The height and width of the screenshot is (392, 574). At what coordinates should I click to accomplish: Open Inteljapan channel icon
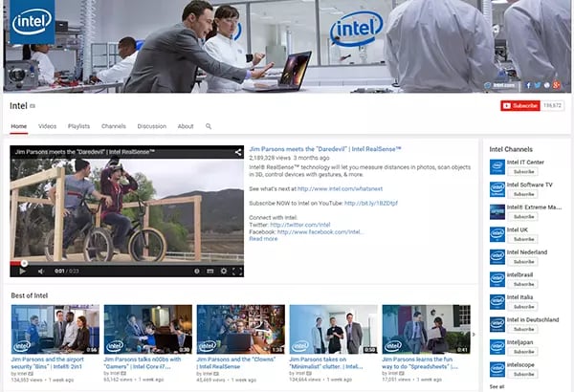[497, 347]
